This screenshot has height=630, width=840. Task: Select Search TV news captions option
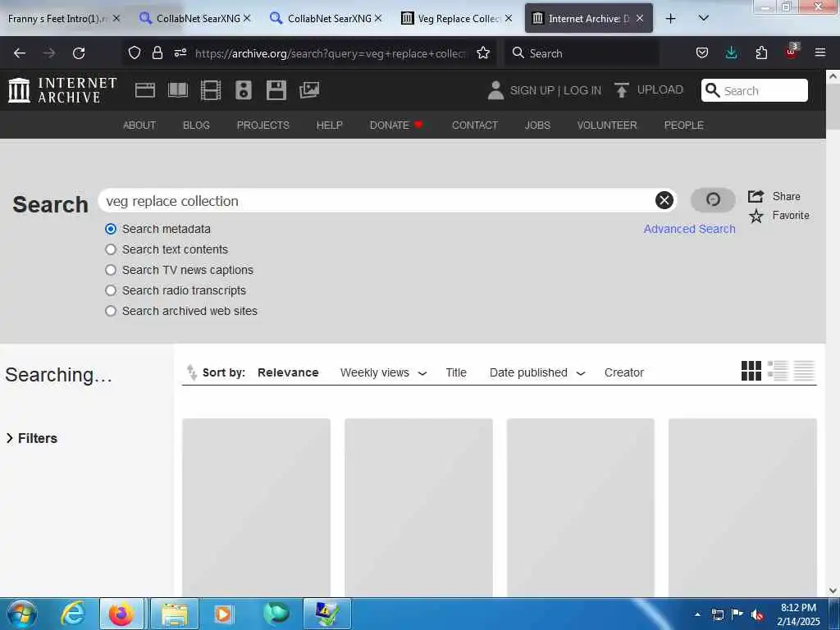111,270
